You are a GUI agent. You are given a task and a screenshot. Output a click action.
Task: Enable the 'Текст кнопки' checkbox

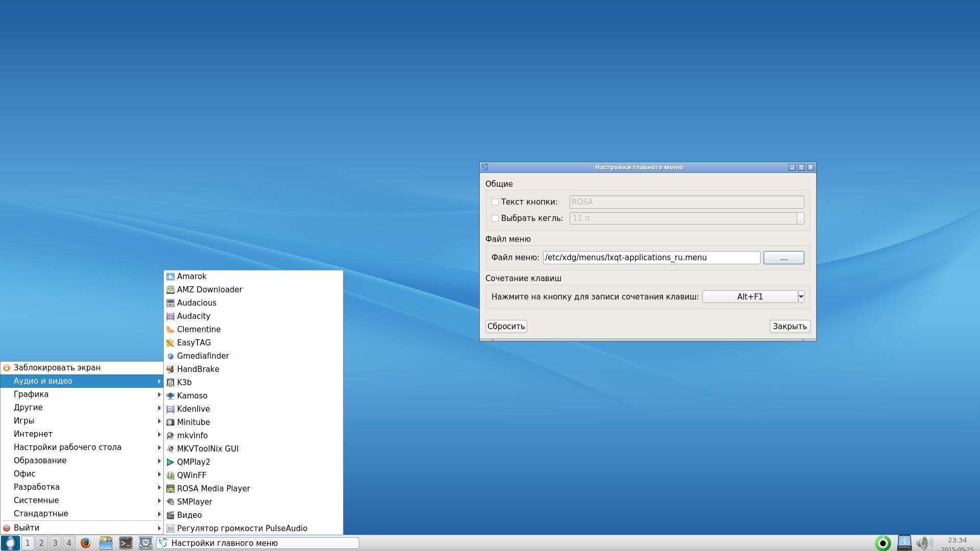point(495,202)
